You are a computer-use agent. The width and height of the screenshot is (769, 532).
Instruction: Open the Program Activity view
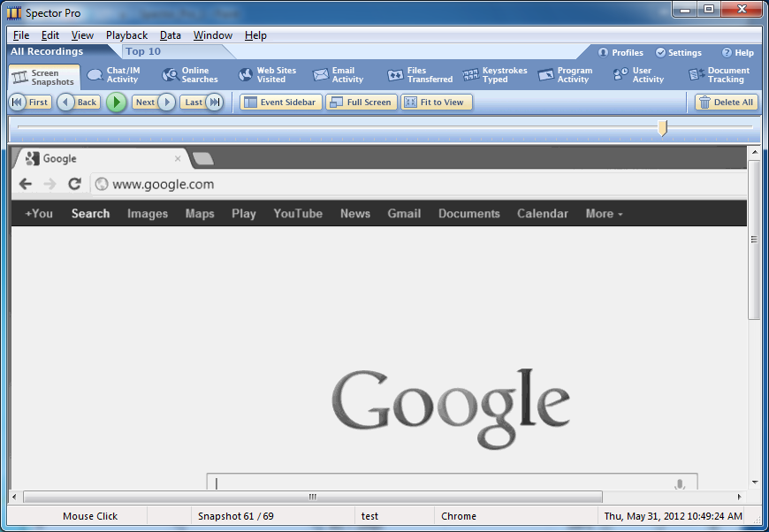pyautogui.click(x=566, y=75)
